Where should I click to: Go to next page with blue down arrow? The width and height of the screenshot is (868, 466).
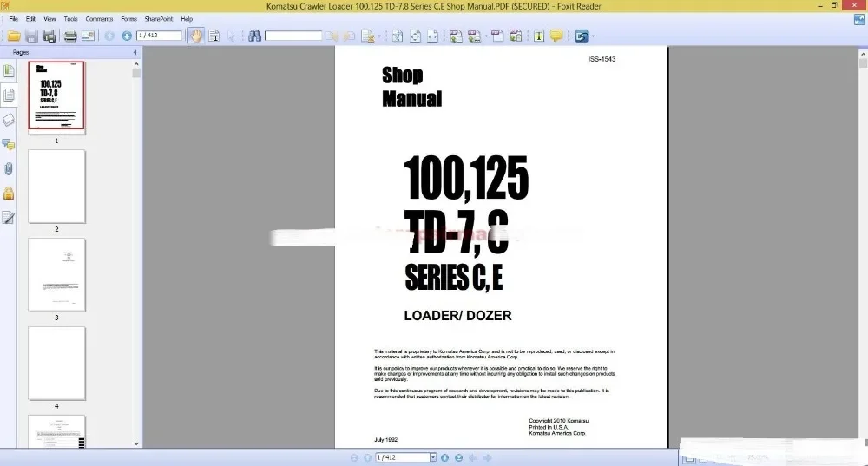pos(127,36)
